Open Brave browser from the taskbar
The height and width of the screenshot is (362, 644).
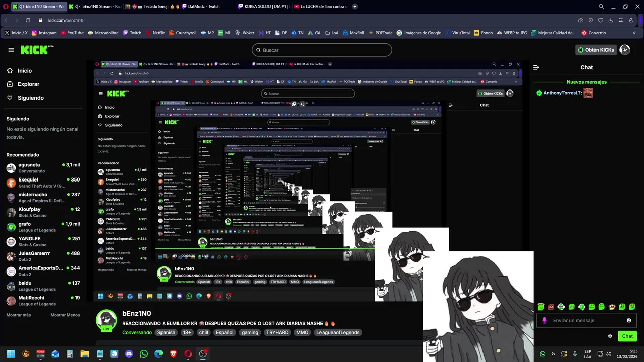click(x=173, y=354)
